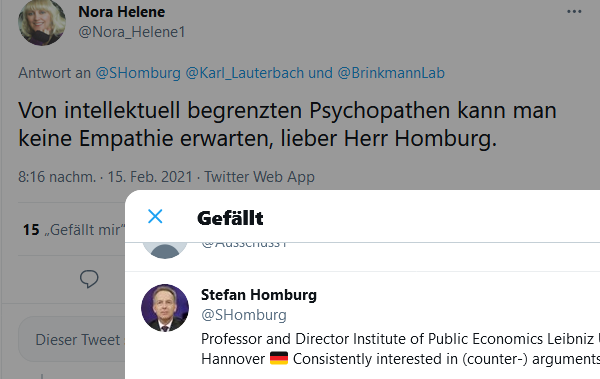Click the Dieser Tweet notice box
Image resolution: width=600 pixels, height=379 pixels.
point(72,339)
